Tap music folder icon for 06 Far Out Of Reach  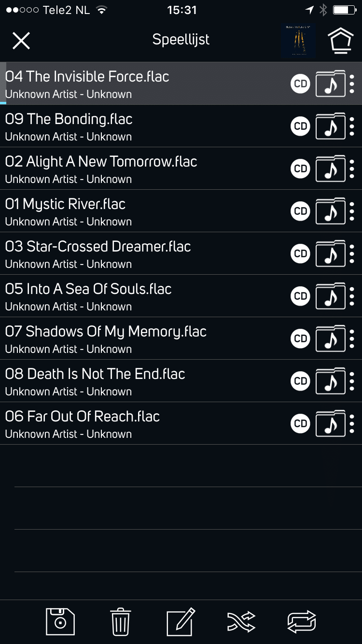pyautogui.click(x=331, y=423)
